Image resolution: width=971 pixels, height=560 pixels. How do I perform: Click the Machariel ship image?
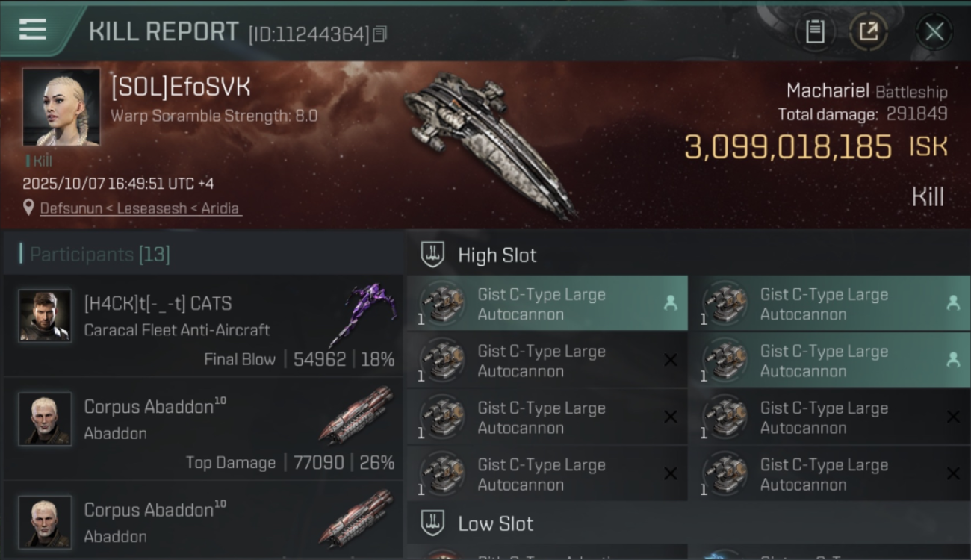489,142
